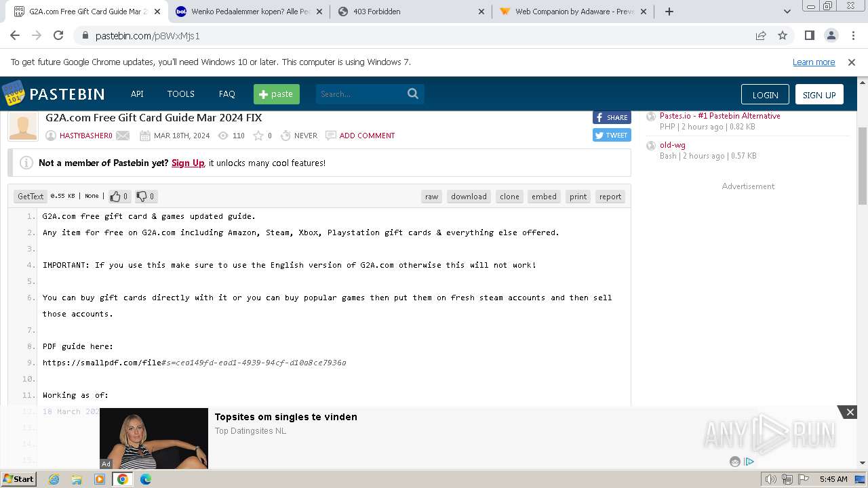Open Microsoft Edge from taskbar
Screen dimensions: 868x488
(x=146, y=479)
